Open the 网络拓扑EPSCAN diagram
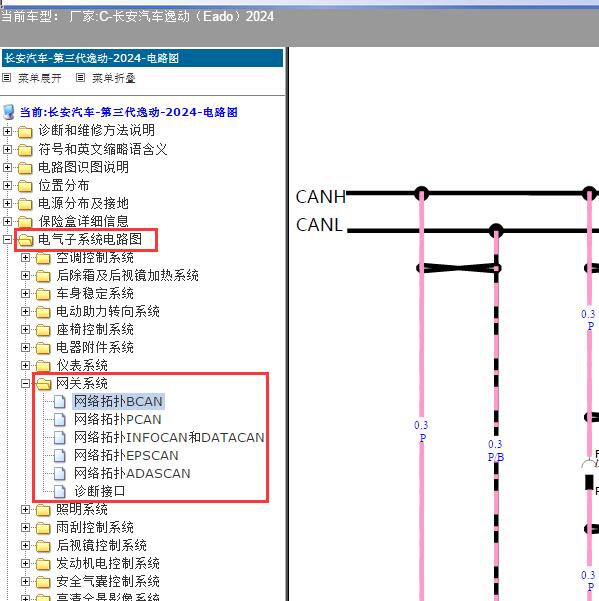Image resolution: width=599 pixels, height=601 pixels. point(126,455)
